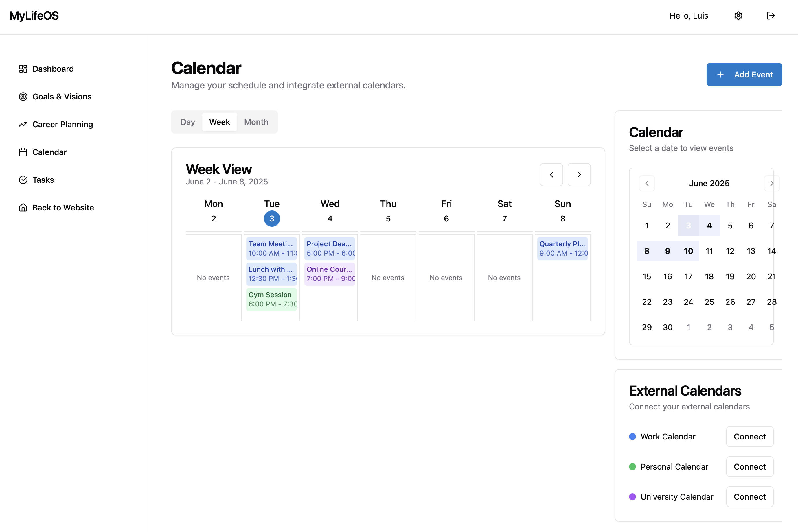Advance to next week using right chevron
This screenshot has width=798, height=532.
click(x=579, y=174)
